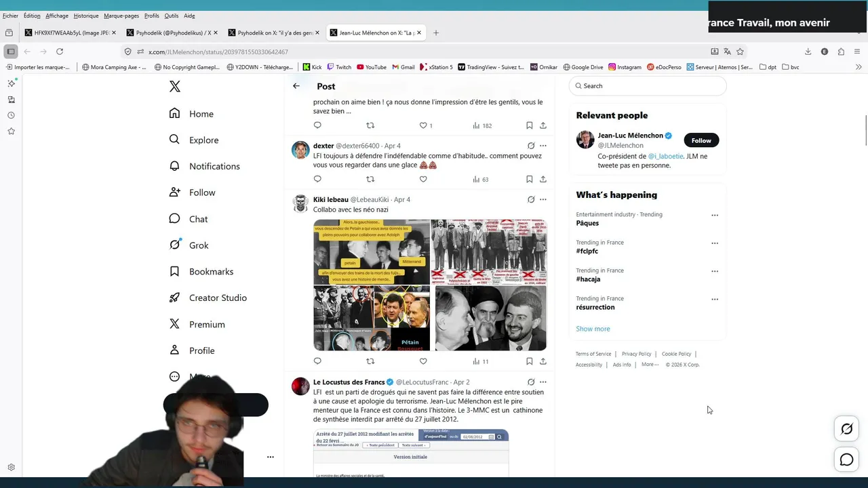868x488 pixels.
Task: Reply to Kiki lebeau's post
Action: [317, 361]
